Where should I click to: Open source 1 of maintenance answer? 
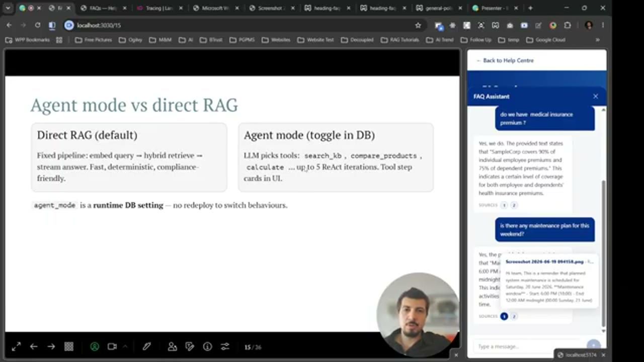pyautogui.click(x=504, y=316)
